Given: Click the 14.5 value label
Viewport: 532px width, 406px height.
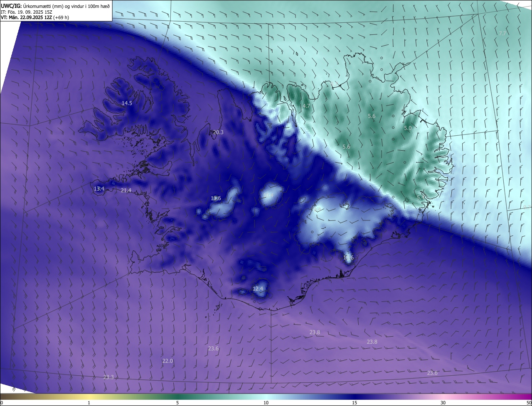Looking at the screenshot, I should coord(127,103).
